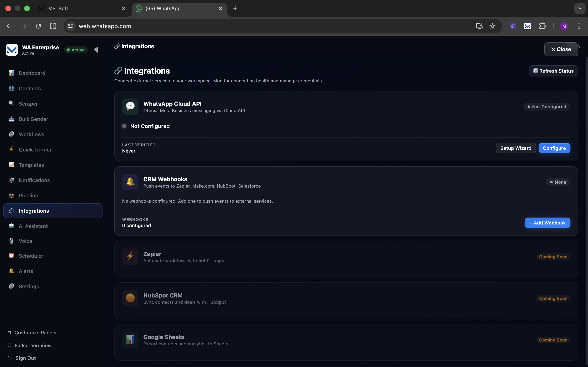
Task: Bookmark this page with star icon
Action: click(492, 26)
